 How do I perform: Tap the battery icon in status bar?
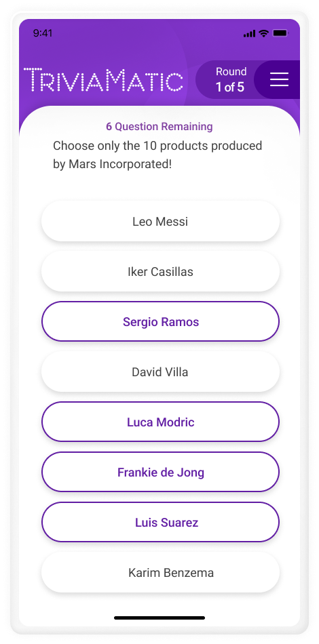tap(281, 33)
